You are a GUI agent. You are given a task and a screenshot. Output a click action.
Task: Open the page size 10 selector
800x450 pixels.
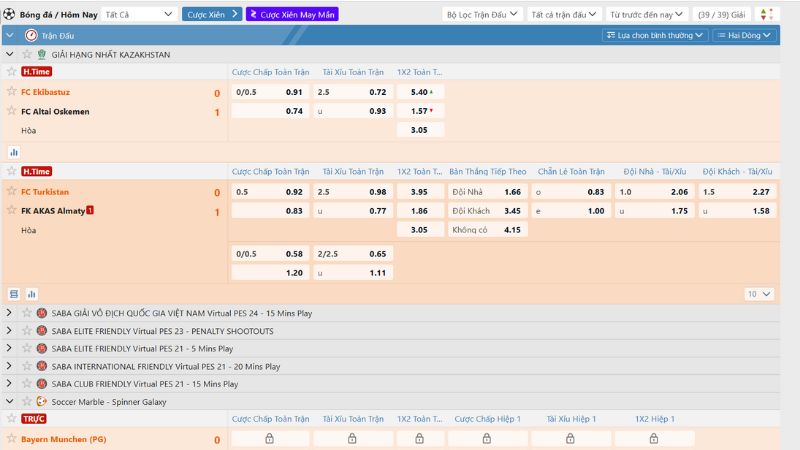click(760, 294)
